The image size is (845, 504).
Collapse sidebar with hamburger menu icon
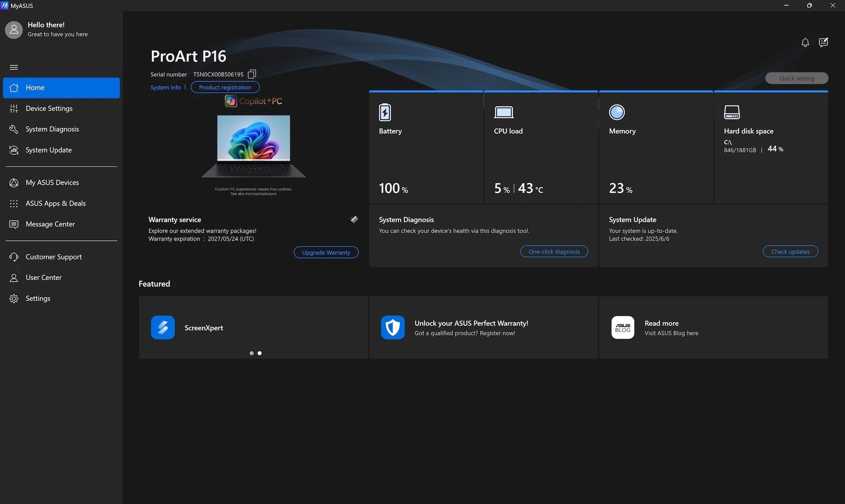coord(14,67)
